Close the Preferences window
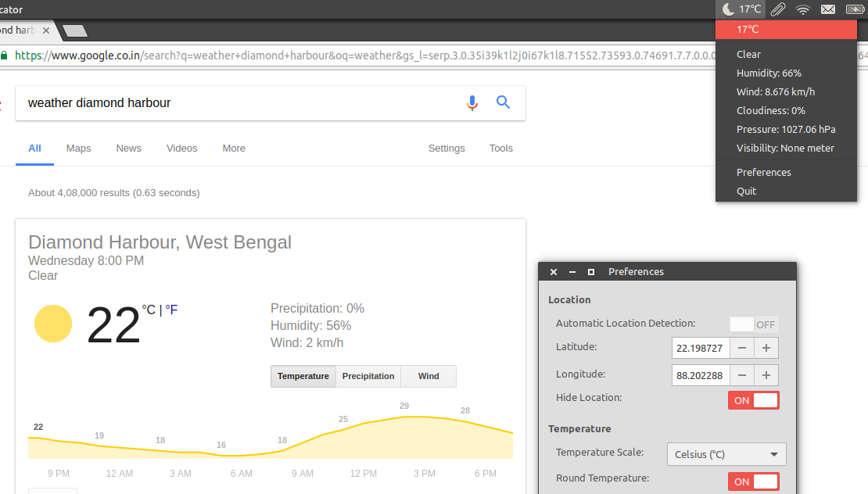Viewport: 868px width, 494px height. 554,271
